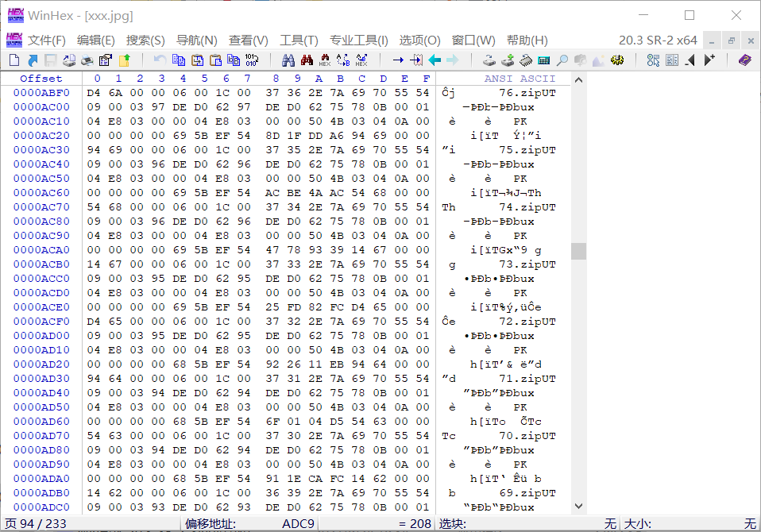Viewport: 761px width, 532px height.
Task: Select offset row 0000ABF0
Action: point(41,93)
